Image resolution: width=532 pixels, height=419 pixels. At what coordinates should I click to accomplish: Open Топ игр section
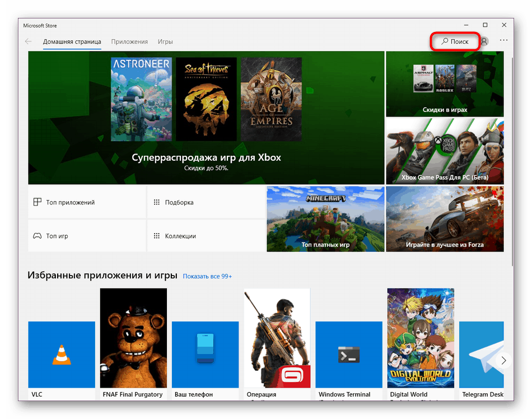click(x=87, y=236)
